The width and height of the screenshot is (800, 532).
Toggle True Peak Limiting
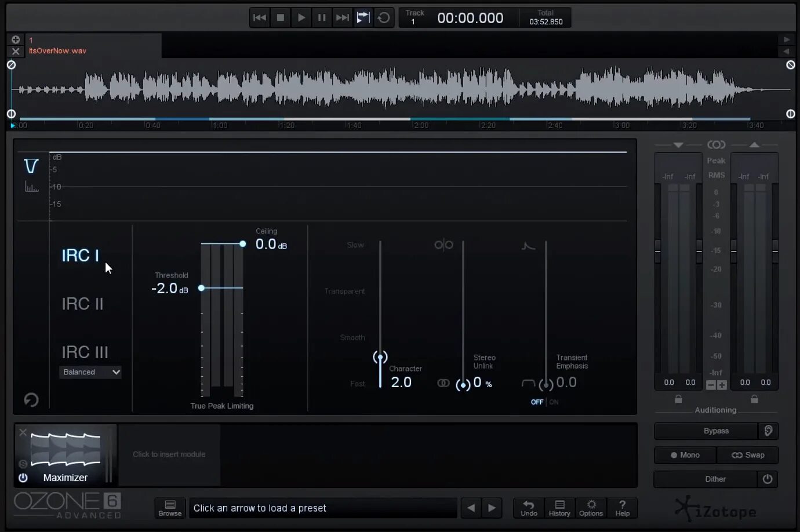pos(221,406)
